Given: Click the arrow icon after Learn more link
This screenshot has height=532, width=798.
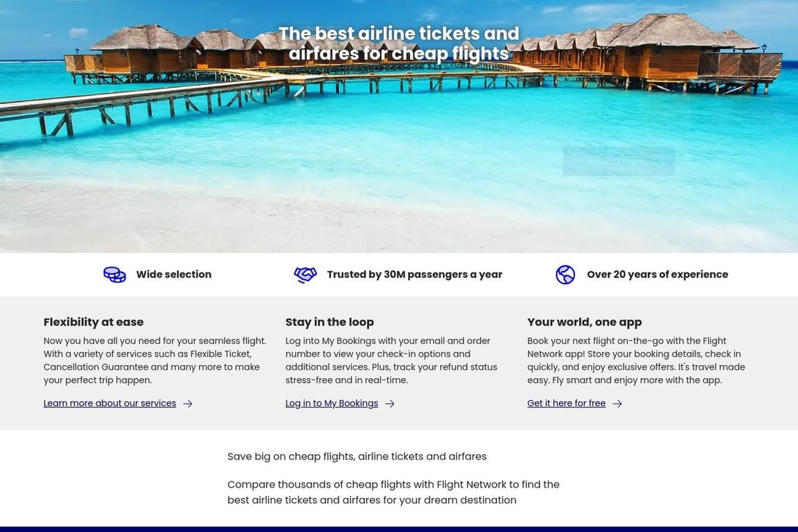Looking at the screenshot, I should pyautogui.click(x=188, y=403).
